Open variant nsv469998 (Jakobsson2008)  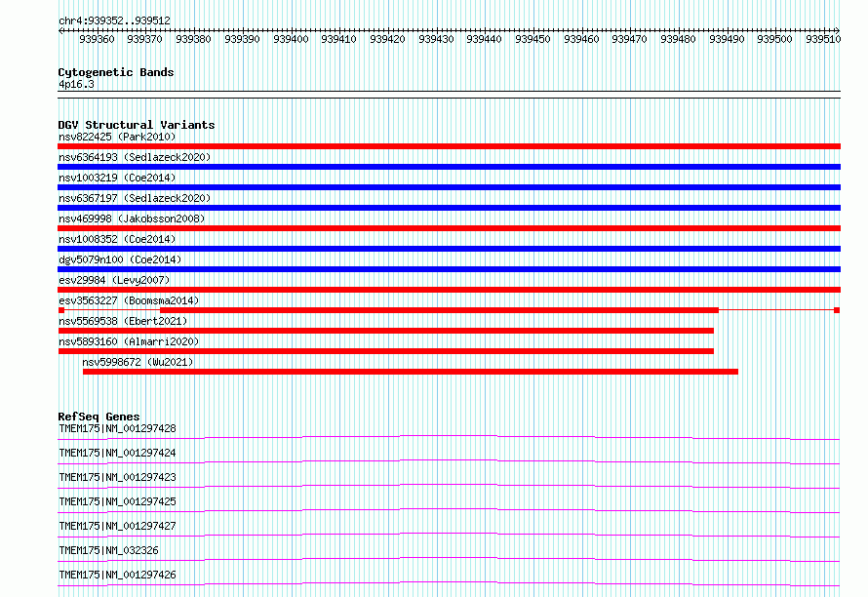tap(132, 219)
